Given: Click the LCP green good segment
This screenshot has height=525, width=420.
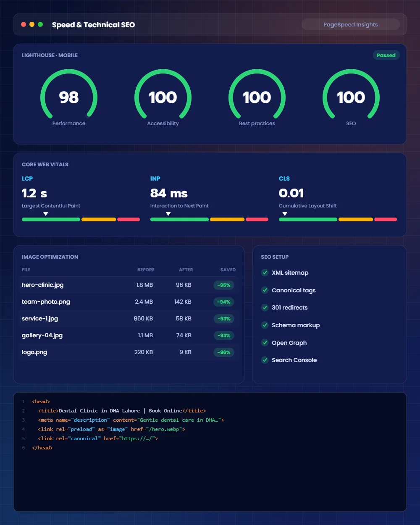Looking at the screenshot, I should [x=51, y=219].
